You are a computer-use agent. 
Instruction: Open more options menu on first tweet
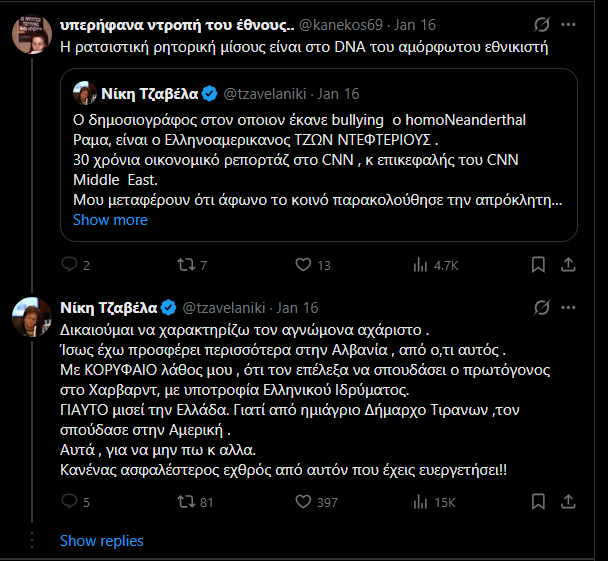coord(568,24)
